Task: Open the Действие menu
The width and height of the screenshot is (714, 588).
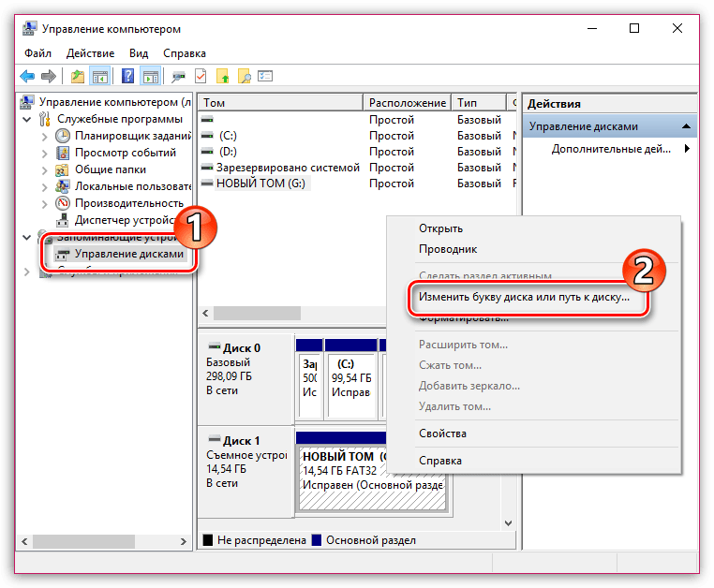Action: pyautogui.click(x=90, y=53)
